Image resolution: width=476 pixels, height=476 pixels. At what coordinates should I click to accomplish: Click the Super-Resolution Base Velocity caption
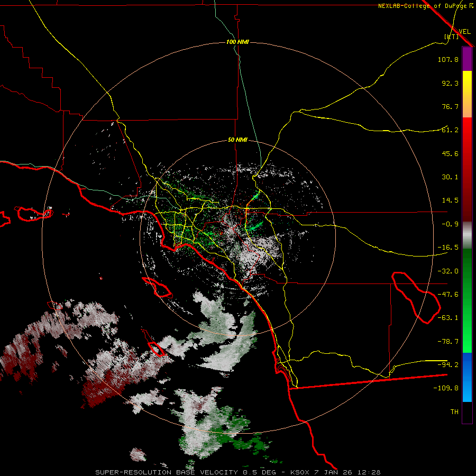(237, 472)
